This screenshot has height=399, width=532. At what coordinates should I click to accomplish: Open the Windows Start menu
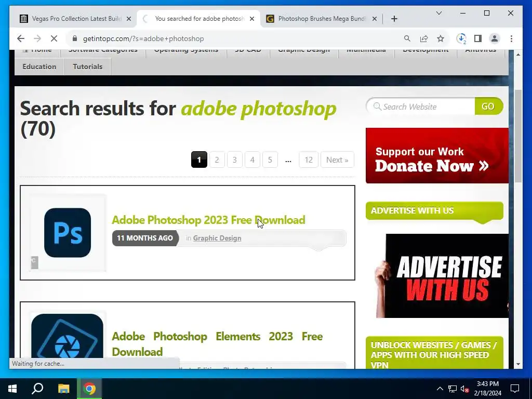pos(12,389)
